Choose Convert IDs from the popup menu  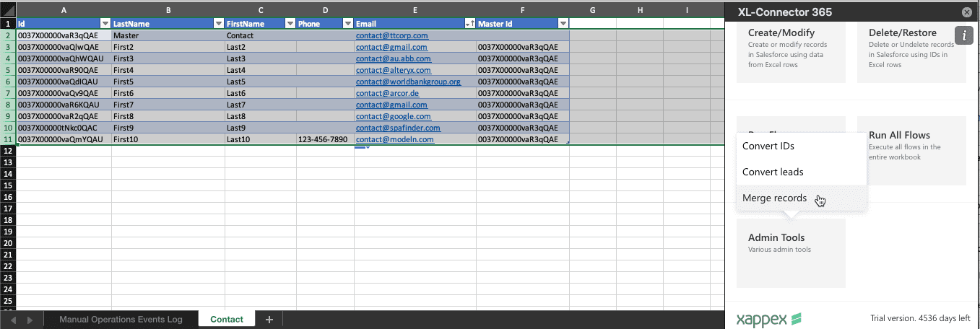click(802, 146)
